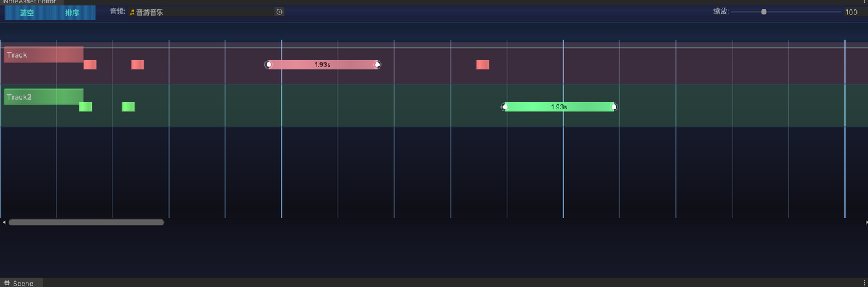The height and width of the screenshot is (287, 868).
Task: Select the red short note after the long note
Action: 483,64
